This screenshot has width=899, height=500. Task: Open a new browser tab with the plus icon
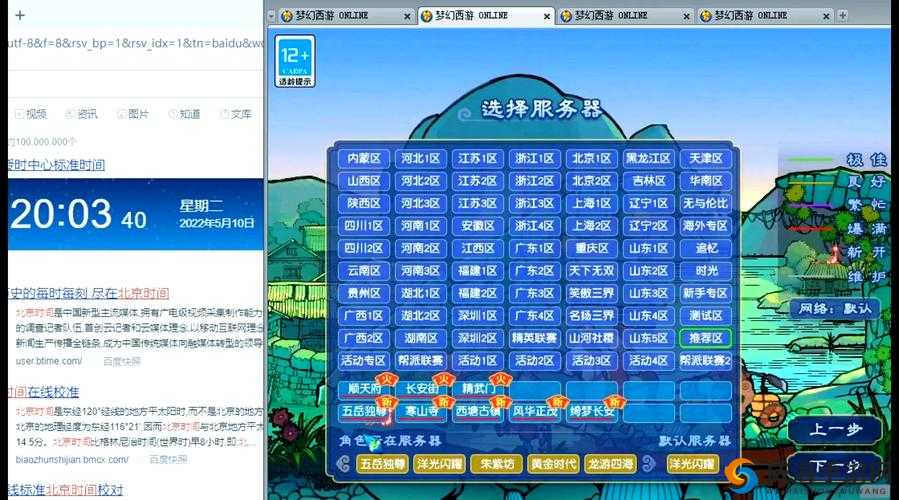[20, 15]
